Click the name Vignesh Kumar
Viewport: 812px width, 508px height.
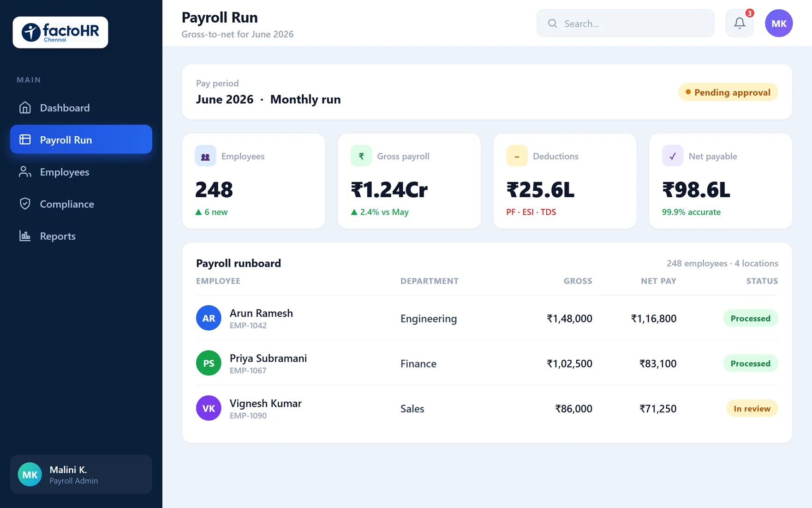[266, 404]
